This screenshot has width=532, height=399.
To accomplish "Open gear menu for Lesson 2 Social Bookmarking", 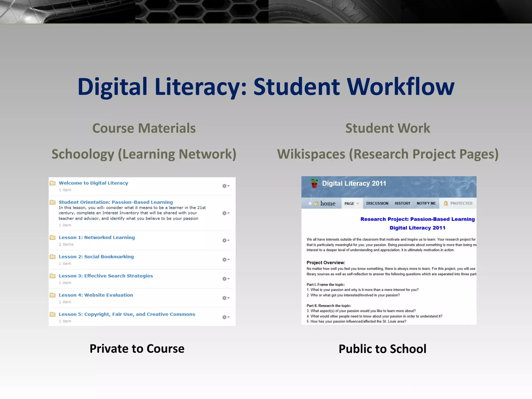I will [226, 260].
